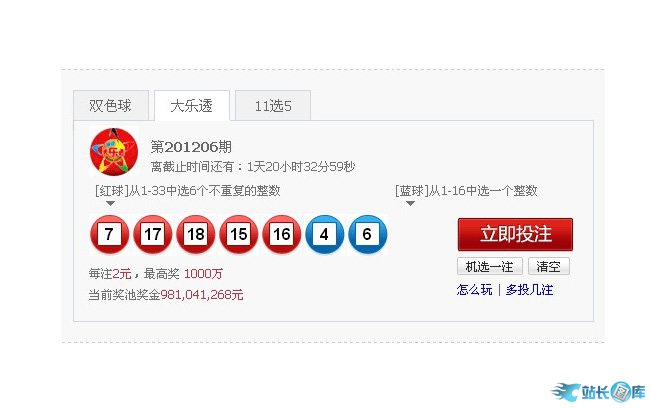Click the 站长图库 watermark logo
Viewport: 650px width, 408px height.
click(598, 392)
